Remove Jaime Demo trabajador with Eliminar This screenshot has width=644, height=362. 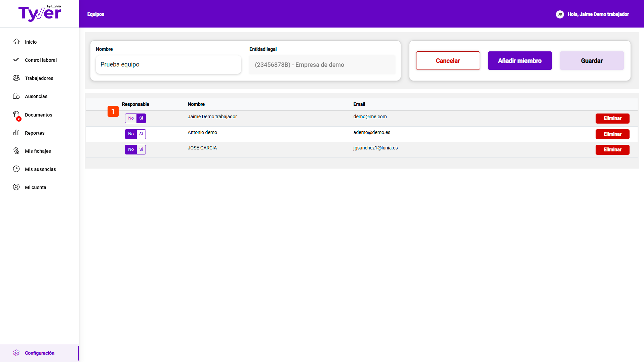[612, 118]
